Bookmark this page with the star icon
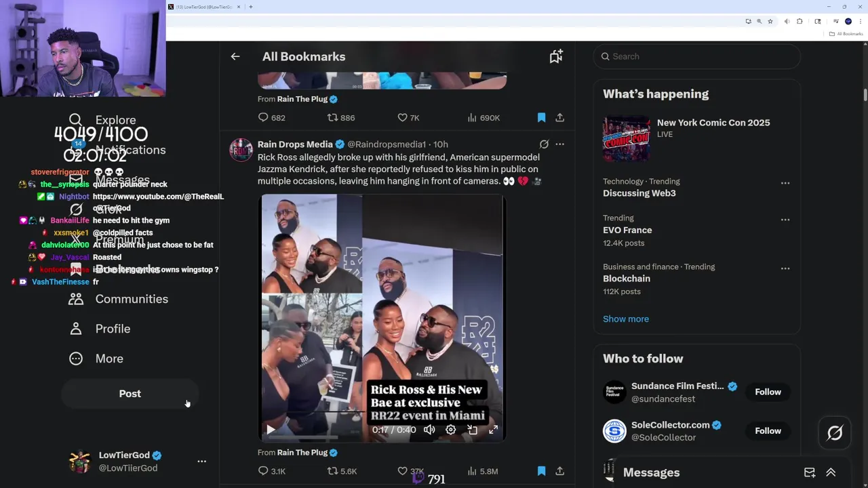This screenshot has height=488, width=868. (x=770, y=22)
